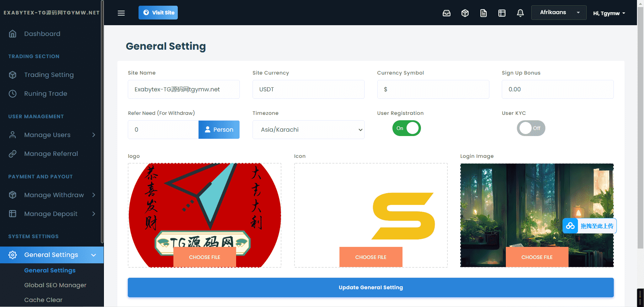Click the Runing Trade clock icon
Screen dimensions: 644x307
(12, 94)
